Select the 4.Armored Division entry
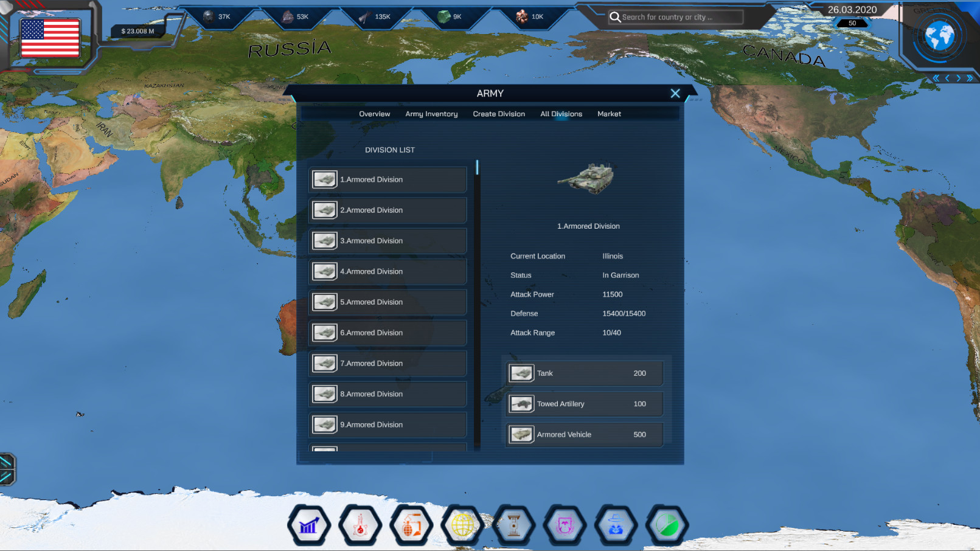Viewport: 980px width, 551px height. pyautogui.click(x=387, y=271)
